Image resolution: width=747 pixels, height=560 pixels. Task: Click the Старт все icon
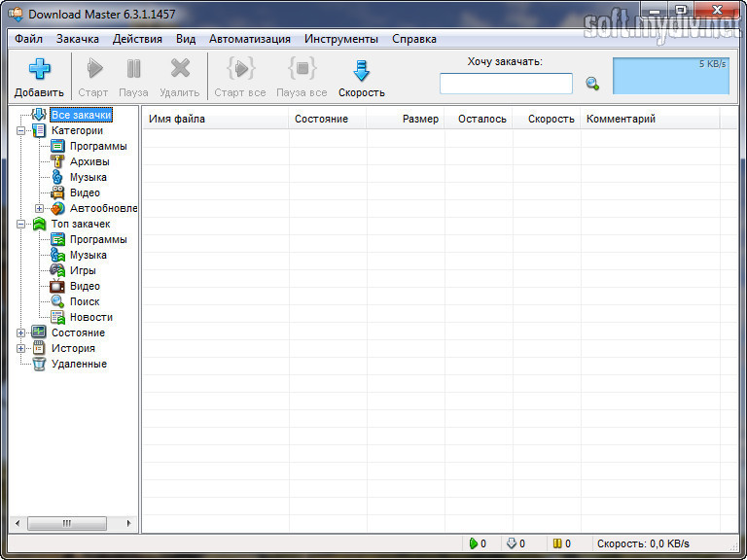pos(240,69)
